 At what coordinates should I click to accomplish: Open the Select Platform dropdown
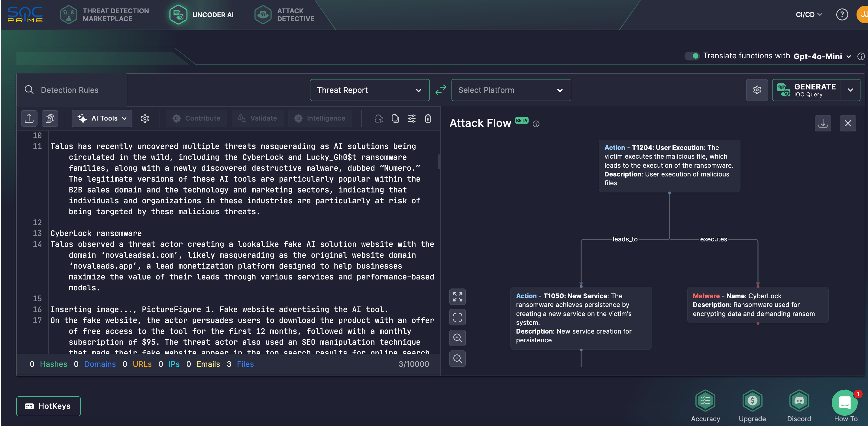(511, 90)
